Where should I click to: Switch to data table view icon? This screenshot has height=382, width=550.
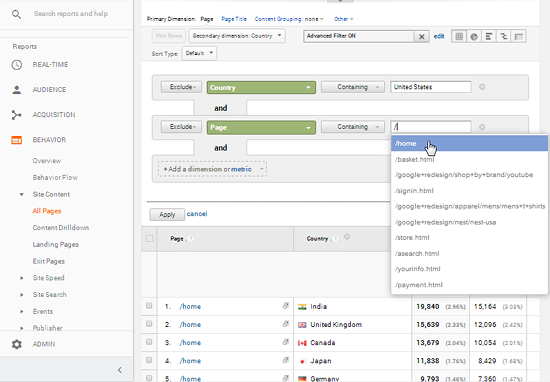click(459, 36)
